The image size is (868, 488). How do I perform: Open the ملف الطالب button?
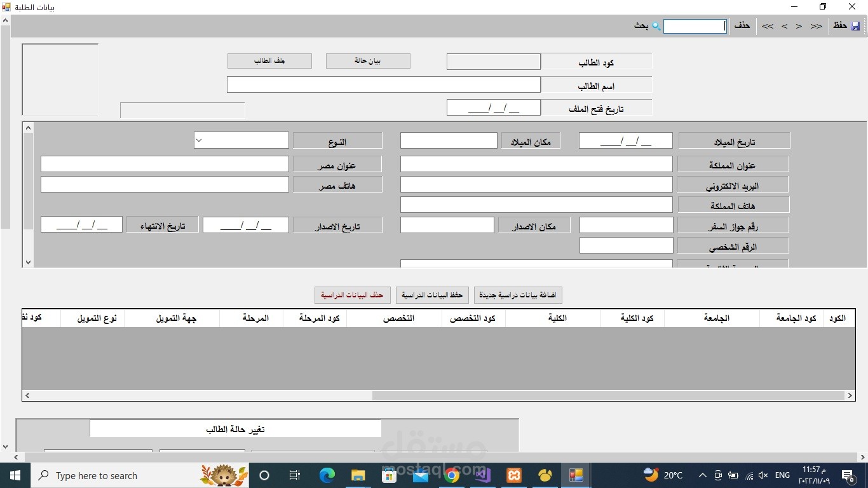click(x=269, y=60)
